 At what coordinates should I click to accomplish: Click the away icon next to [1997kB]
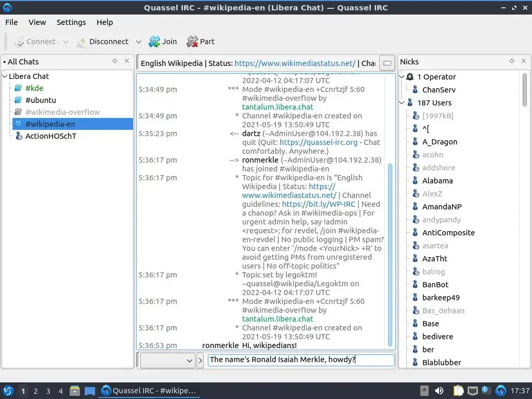[416, 116]
